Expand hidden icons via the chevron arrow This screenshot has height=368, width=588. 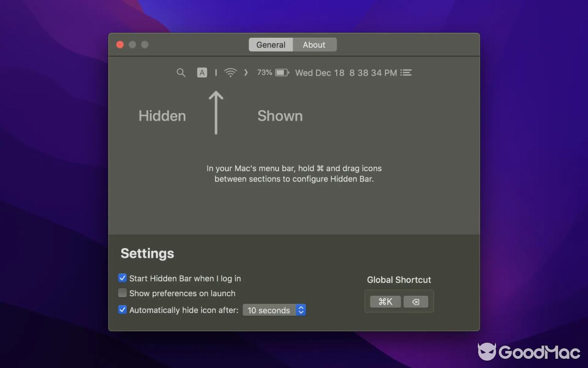(x=246, y=72)
